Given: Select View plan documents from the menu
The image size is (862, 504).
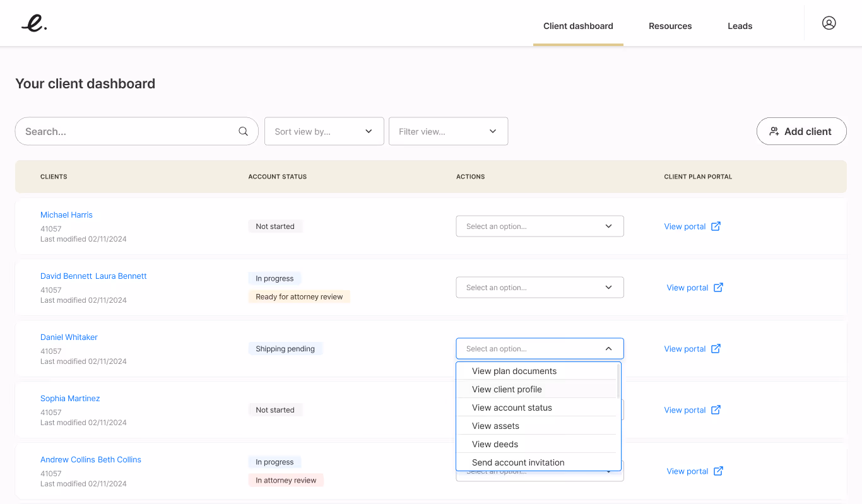Looking at the screenshot, I should (x=514, y=371).
